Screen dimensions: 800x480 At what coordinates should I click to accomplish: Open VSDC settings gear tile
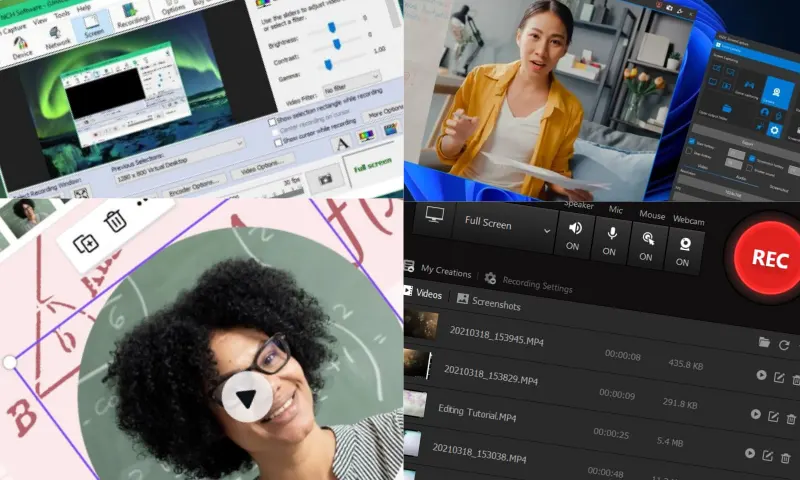tap(774, 130)
